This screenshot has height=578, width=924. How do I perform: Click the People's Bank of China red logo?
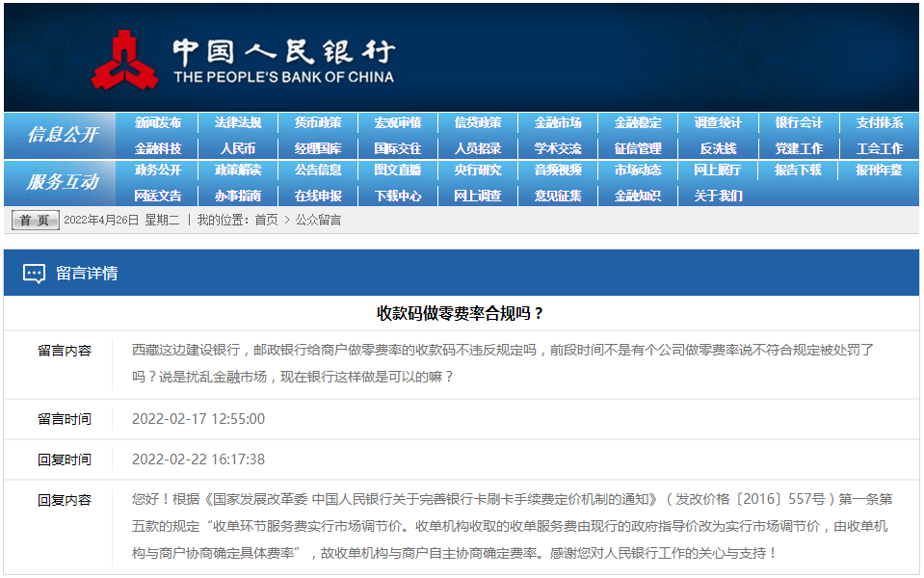click(x=124, y=60)
